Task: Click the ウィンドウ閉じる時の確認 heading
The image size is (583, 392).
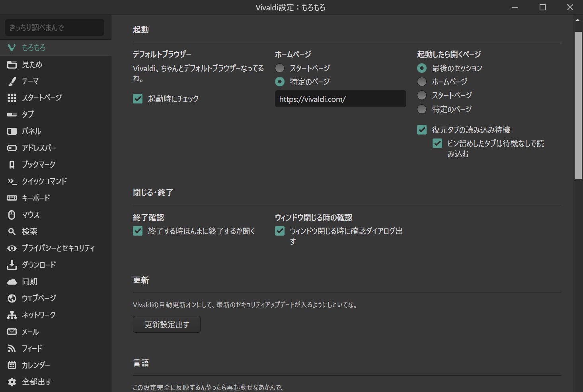Action: pyautogui.click(x=314, y=218)
